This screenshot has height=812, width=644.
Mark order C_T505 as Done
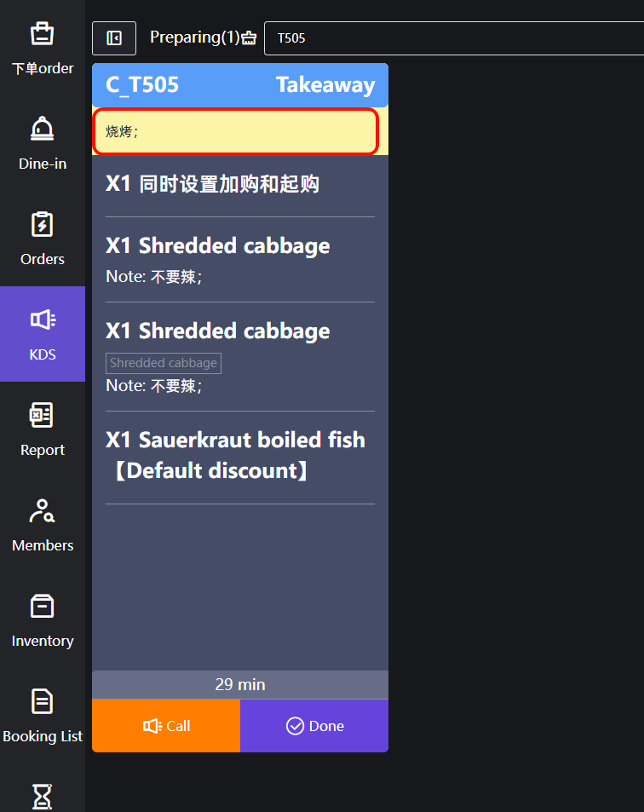[314, 726]
